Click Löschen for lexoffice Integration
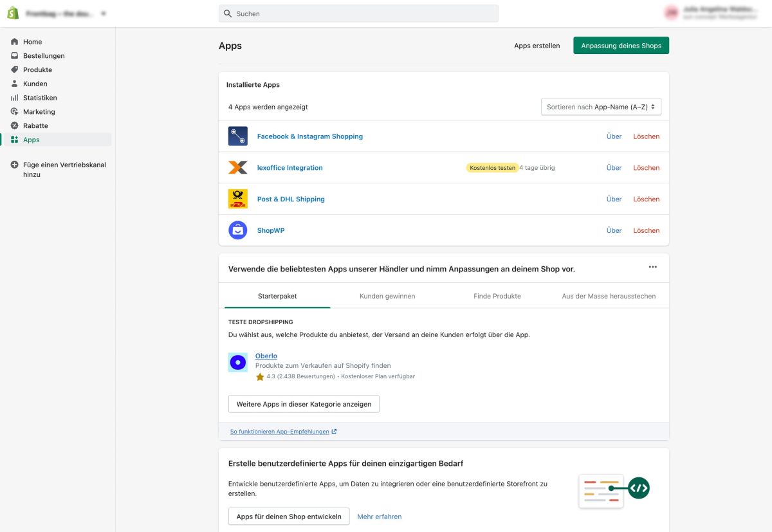Viewport: 772px width, 532px height. tap(647, 168)
